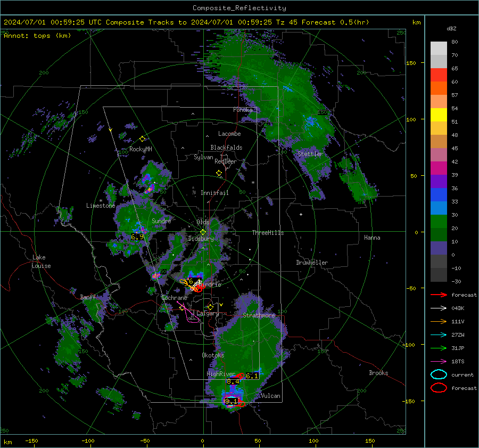Click the Brooks label
Screen dimensions: 479x448
click(x=378, y=373)
